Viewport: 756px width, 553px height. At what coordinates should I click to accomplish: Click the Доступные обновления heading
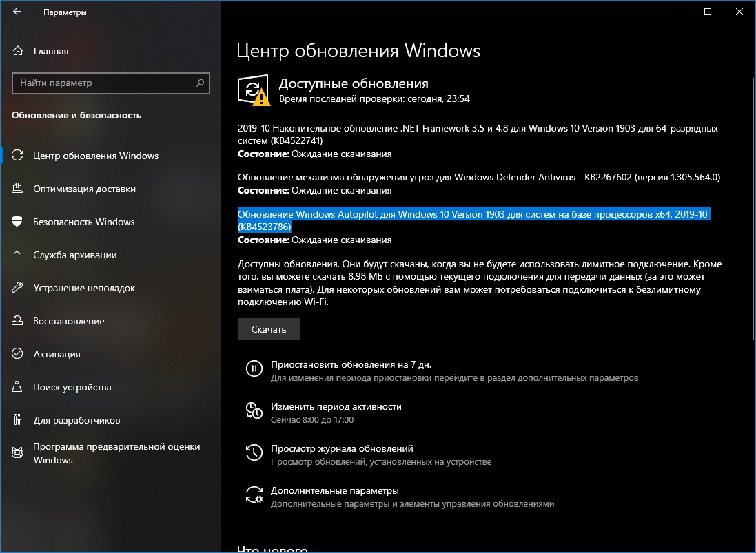point(354,83)
